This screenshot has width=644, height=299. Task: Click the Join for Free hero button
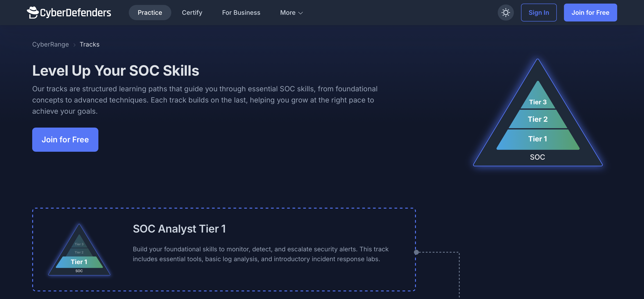(x=65, y=140)
